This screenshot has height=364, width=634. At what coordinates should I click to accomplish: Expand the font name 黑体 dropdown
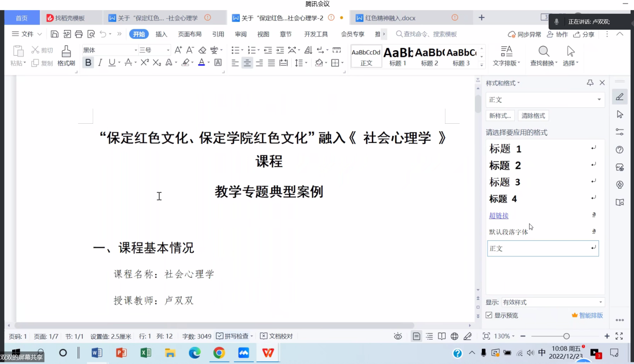pyautogui.click(x=136, y=50)
